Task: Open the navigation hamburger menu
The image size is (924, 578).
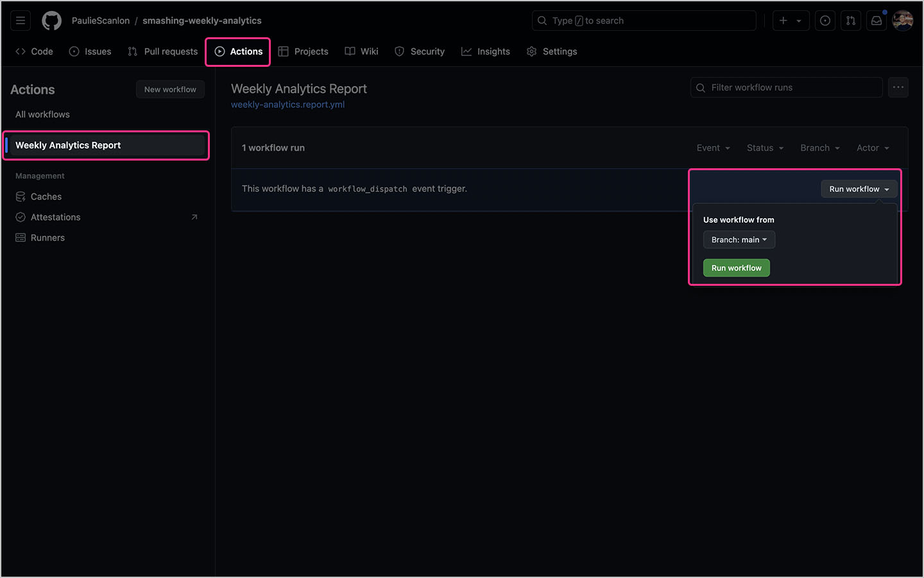Action: 20,20
